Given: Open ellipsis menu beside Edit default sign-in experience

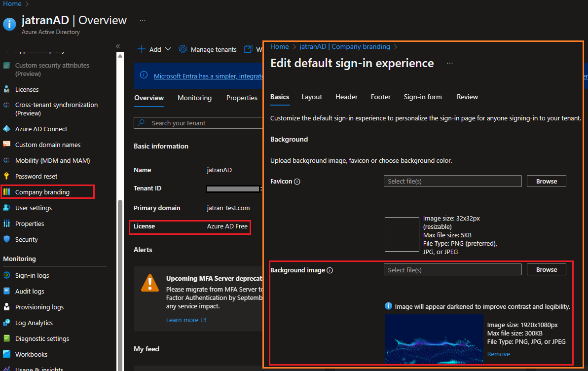Looking at the screenshot, I should coord(449,63).
